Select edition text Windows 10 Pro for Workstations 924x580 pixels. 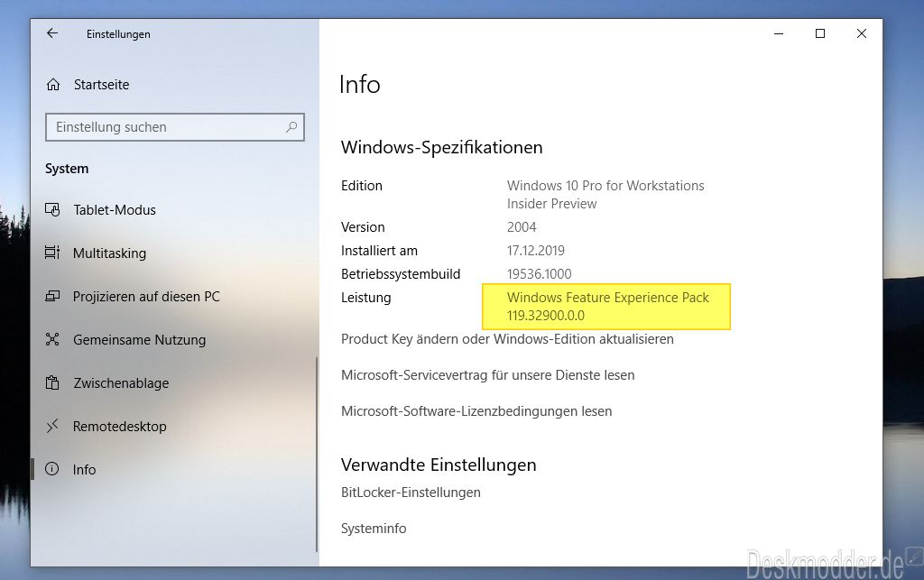pos(605,186)
